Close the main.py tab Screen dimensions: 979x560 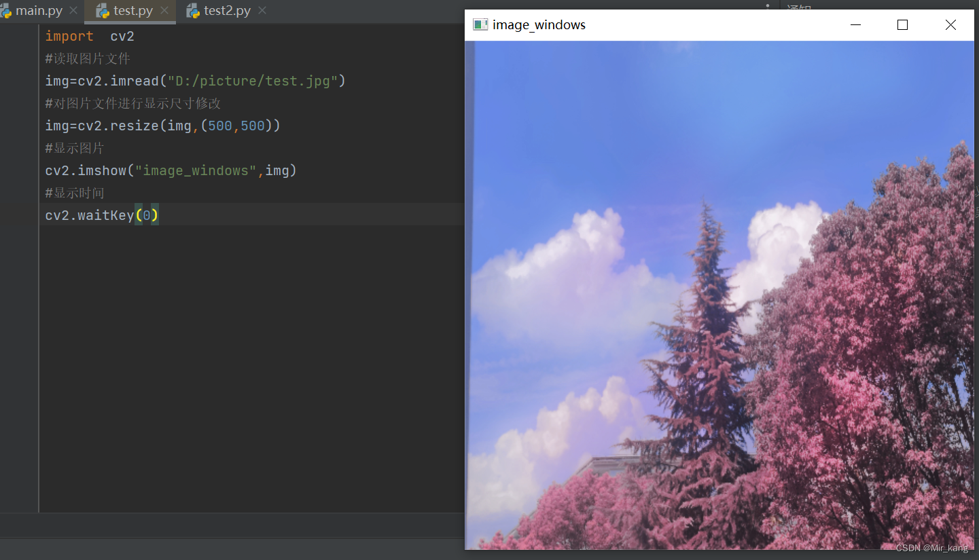pyautogui.click(x=73, y=11)
